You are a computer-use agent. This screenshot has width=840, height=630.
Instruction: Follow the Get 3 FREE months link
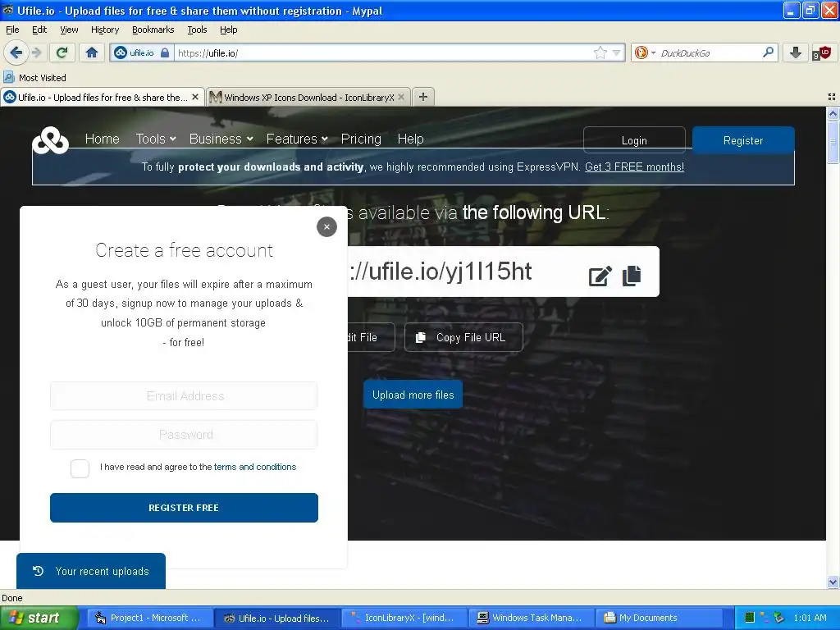click(x=634, y=167)
